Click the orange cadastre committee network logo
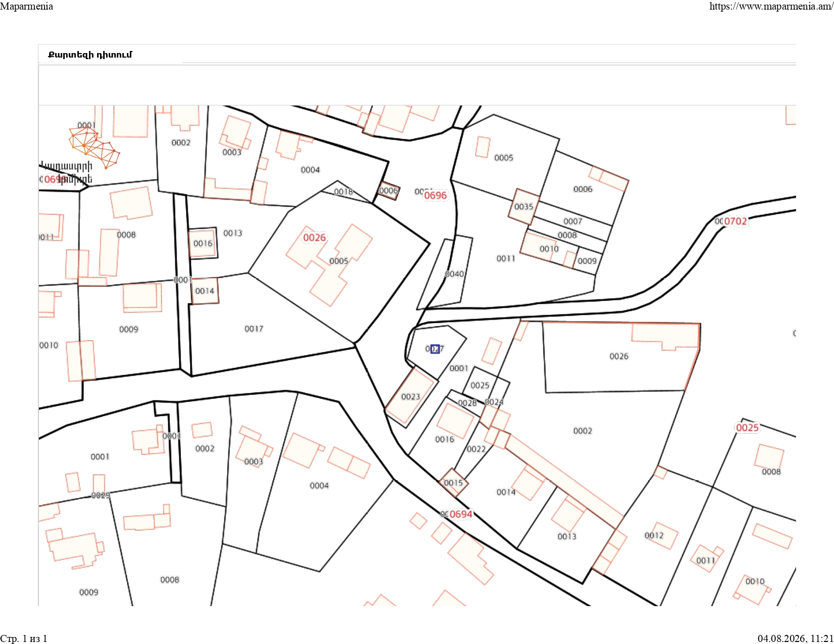This screenshot has height=644, width=834. 94,147
